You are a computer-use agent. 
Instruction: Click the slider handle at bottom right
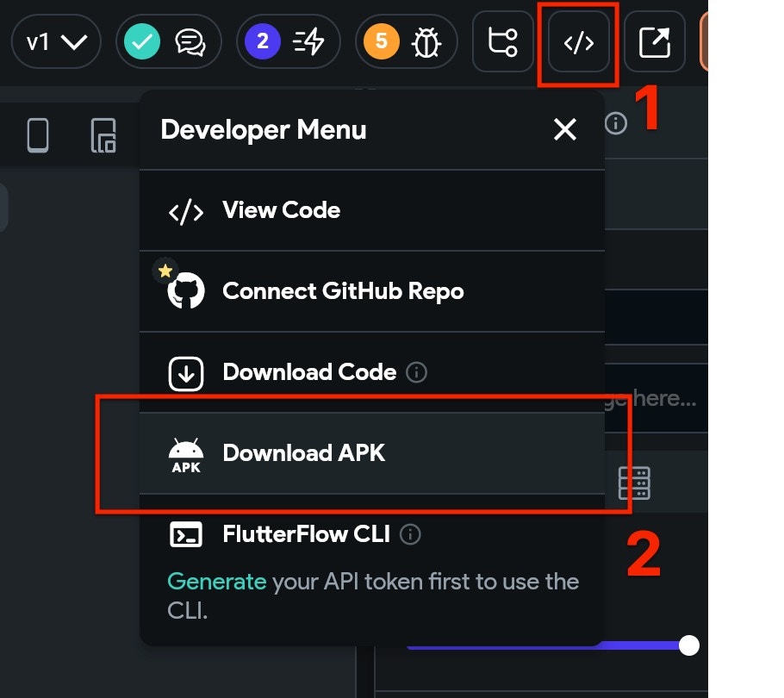pyautogui.click(x=689, y=645)
